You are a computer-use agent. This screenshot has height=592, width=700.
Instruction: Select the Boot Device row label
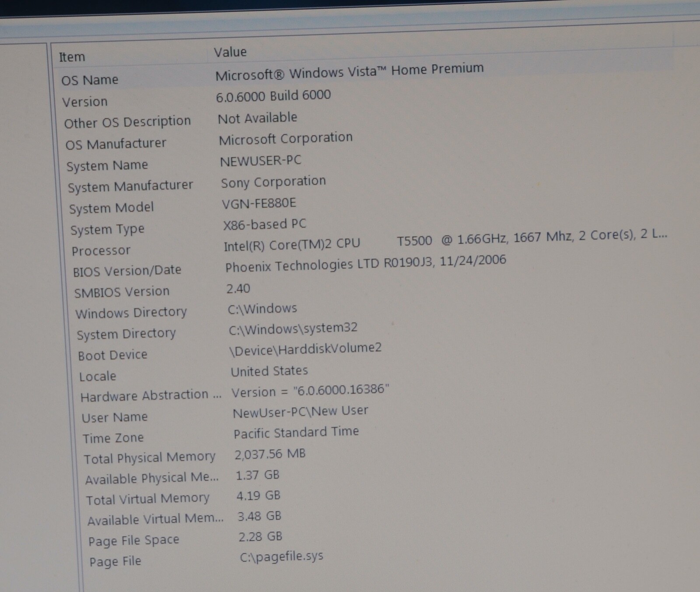112,355
